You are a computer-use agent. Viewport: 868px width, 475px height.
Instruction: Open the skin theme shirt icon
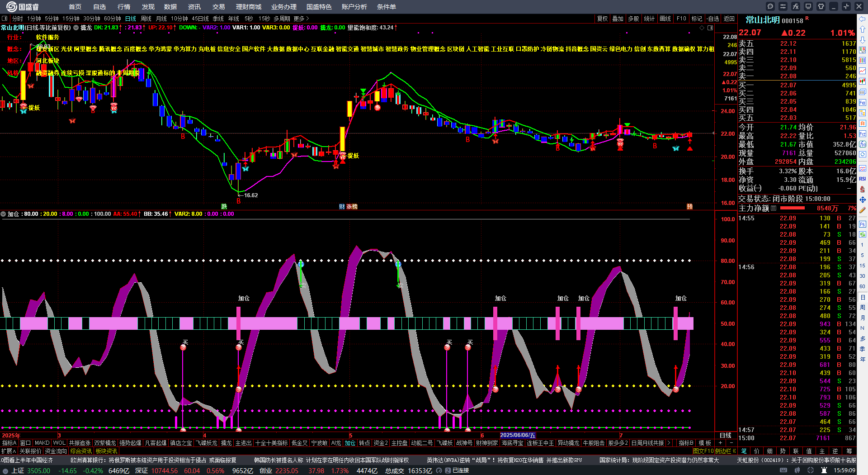(821, 6)
